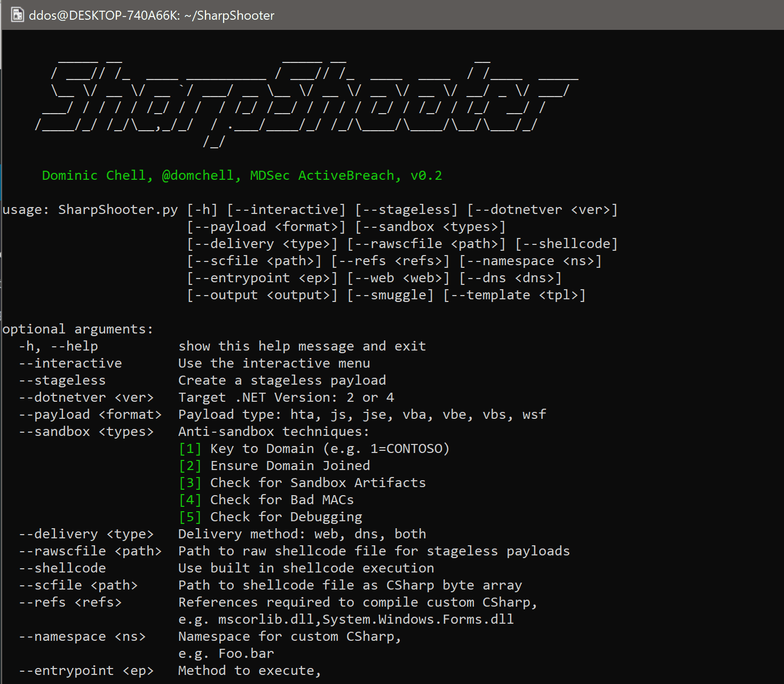Click the green '[5]' Debugging marker
The width and height of the screenshot is (784, 684).
tap(190, 517)
